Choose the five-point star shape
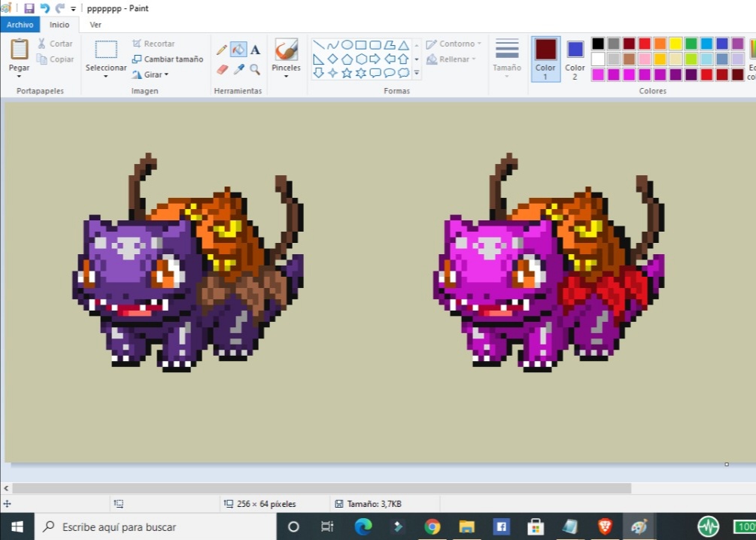This screenshot has height=540, width=756. [347, 73]
